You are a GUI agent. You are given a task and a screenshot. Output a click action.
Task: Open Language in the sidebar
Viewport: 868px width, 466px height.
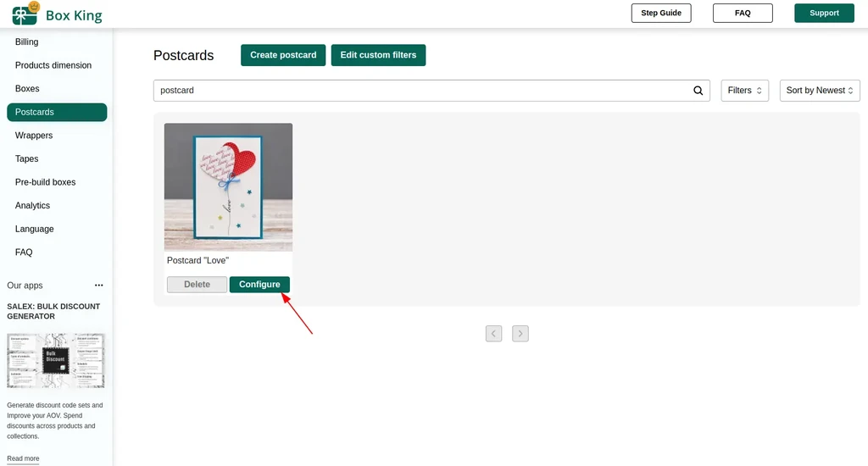pyautogui.click(x=34, y=229)
